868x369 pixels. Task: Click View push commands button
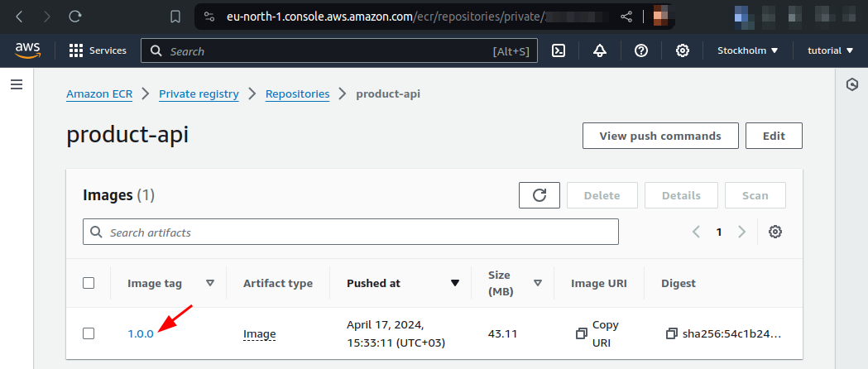point(660,136)
